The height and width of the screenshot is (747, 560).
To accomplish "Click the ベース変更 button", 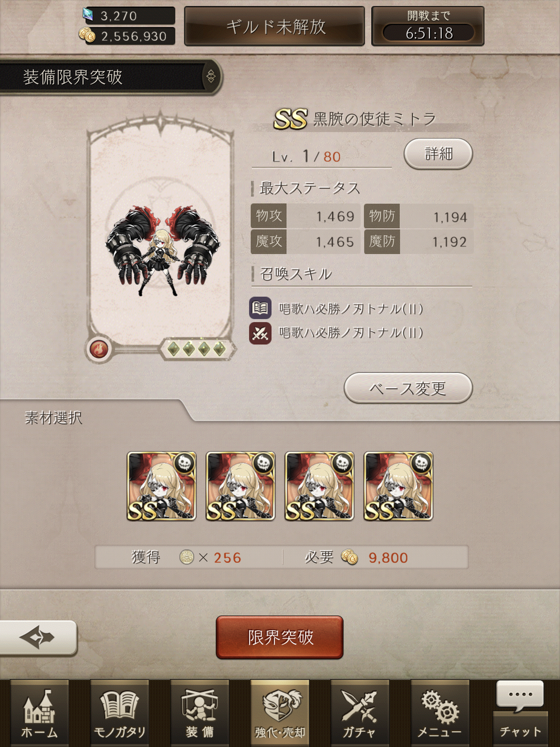I will 408,388.
